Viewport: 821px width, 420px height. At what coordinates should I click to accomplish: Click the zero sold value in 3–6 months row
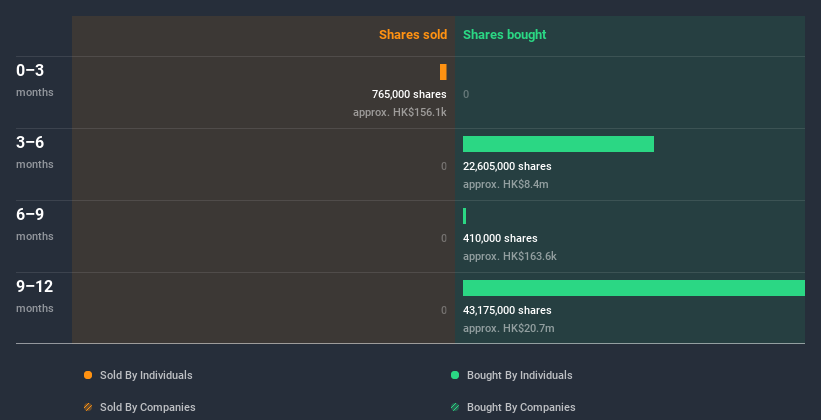[x=443, y=167]
